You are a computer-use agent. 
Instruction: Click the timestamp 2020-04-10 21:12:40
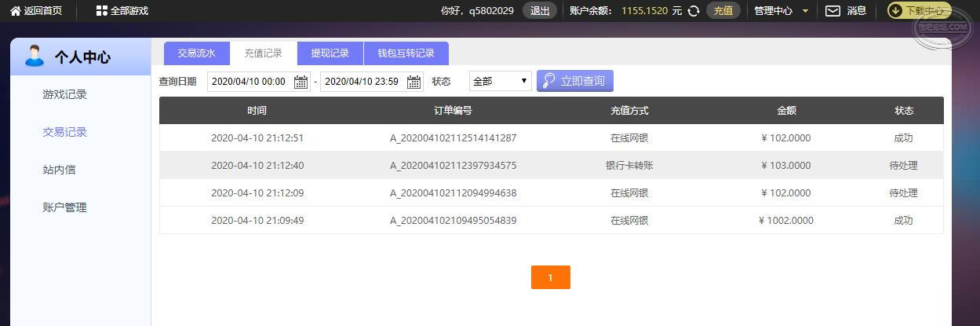[257, 166]
